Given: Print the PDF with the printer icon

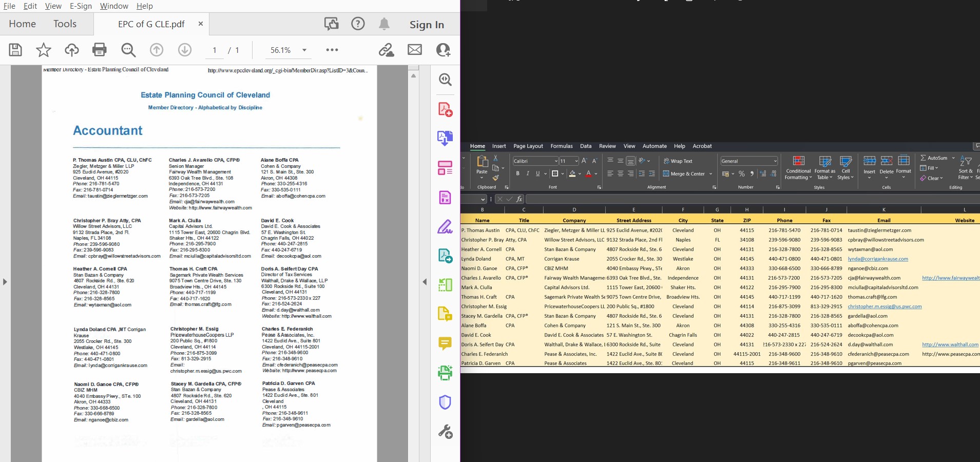Looking at the screenshot, I should pyautogui.click(x=100, y=50).
